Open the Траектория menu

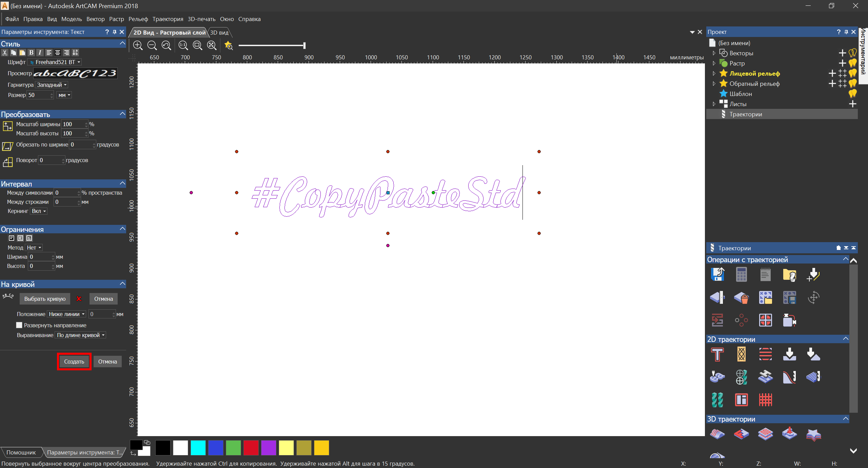(x=167, y=19)
